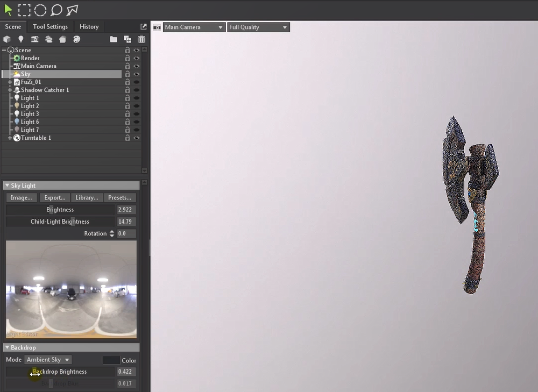This screenshot has width=538, height=392.
Task: Expand the FuZi_01 tree node
Action: click(x=10, y=82)
